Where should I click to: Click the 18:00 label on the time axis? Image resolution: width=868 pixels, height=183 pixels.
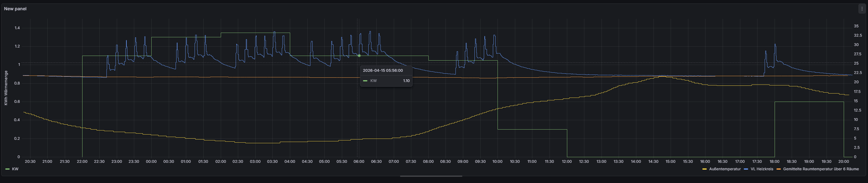coord(774,162)
